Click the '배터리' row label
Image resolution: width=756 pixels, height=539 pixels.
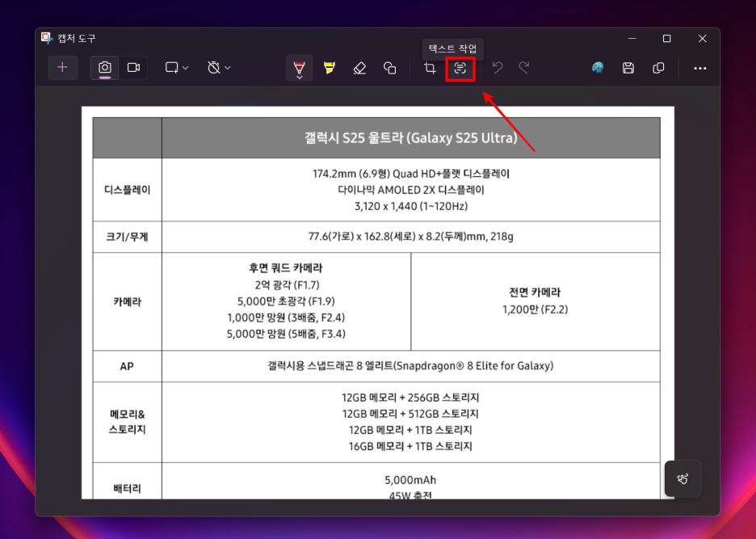click(x=128, y=488)
